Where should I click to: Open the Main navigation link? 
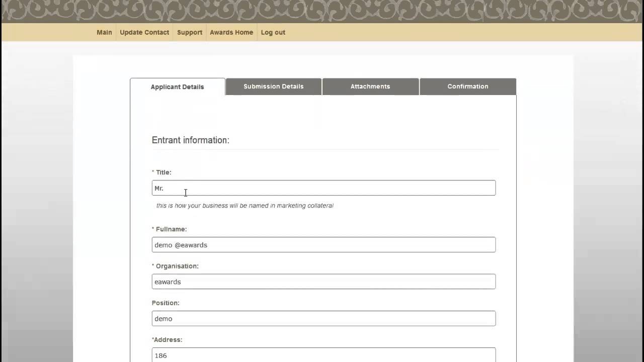point(104,32)
